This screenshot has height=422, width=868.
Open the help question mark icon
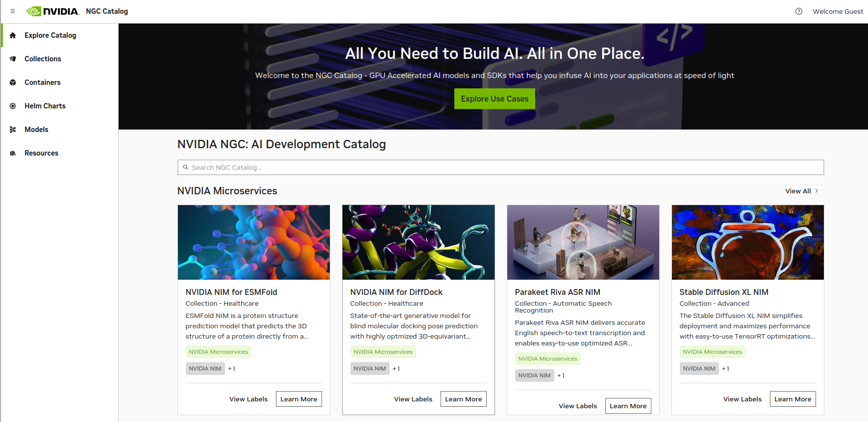coord(799,11)
